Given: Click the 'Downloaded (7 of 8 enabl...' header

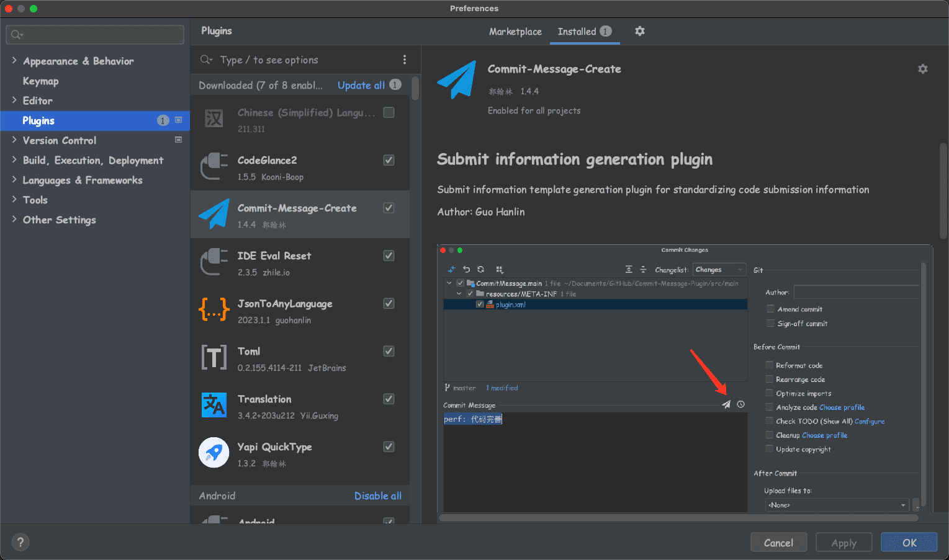Looking at the screenshot, I should 261,85.
